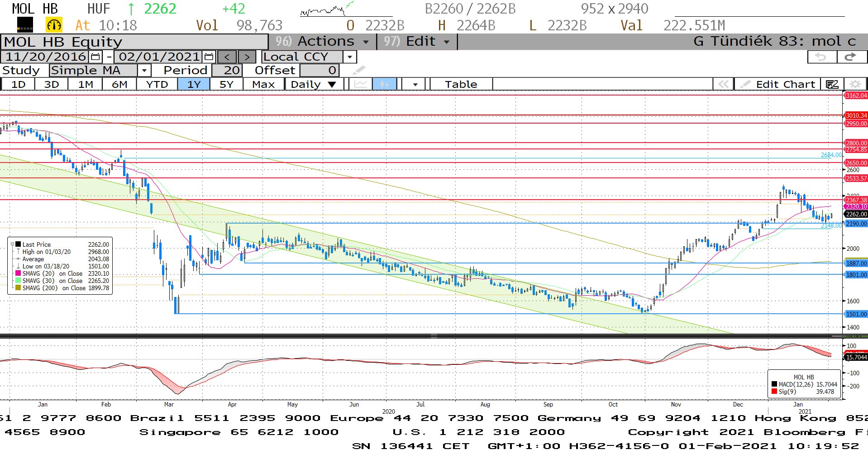Click the G Tündiék 83: mol c title
The width and height of the screenshot is (868, 464).
coord(774,41)
